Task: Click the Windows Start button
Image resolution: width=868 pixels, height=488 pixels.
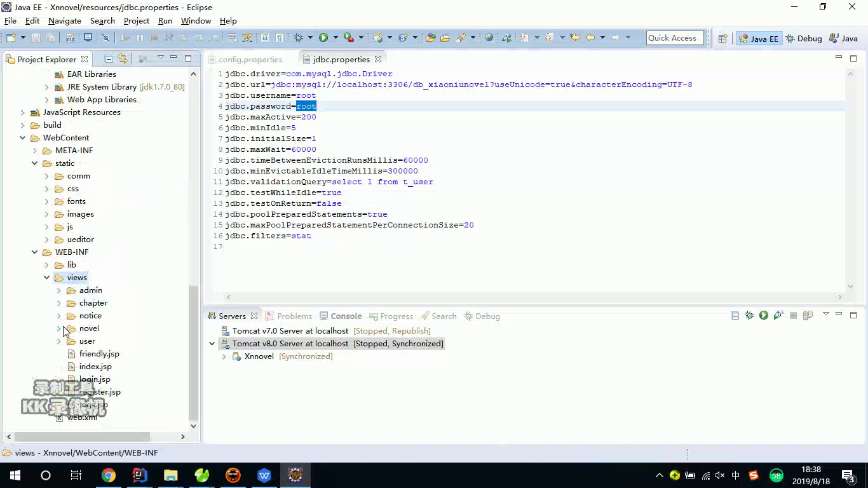Action: [x=15, y=475]
